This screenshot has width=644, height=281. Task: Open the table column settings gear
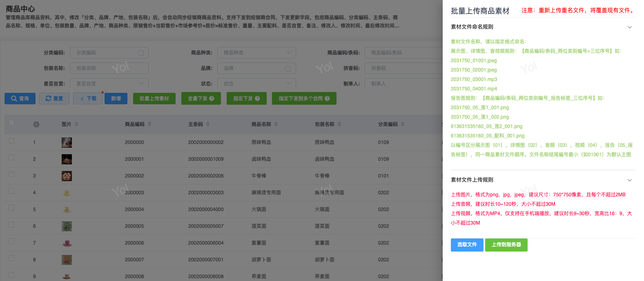(36, 124)
